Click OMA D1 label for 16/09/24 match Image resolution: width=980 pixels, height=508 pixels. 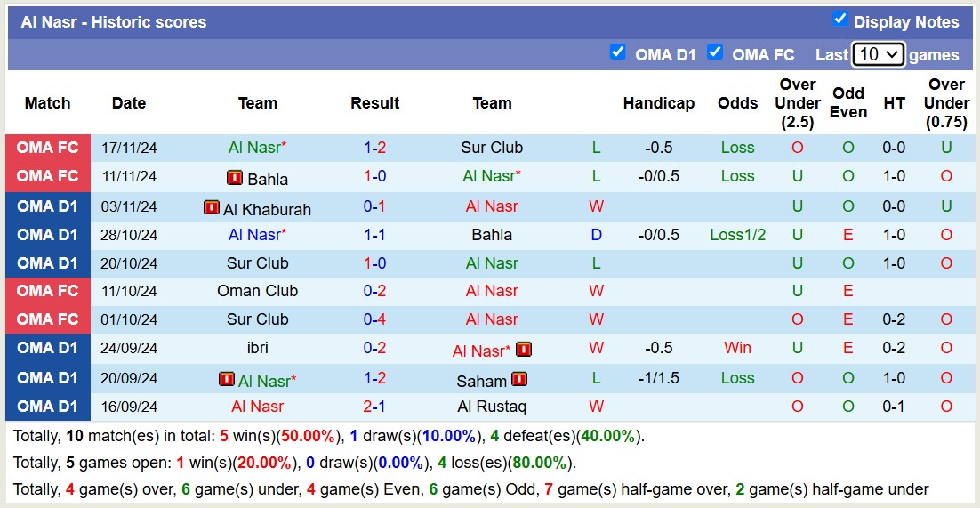pos(48,407)
